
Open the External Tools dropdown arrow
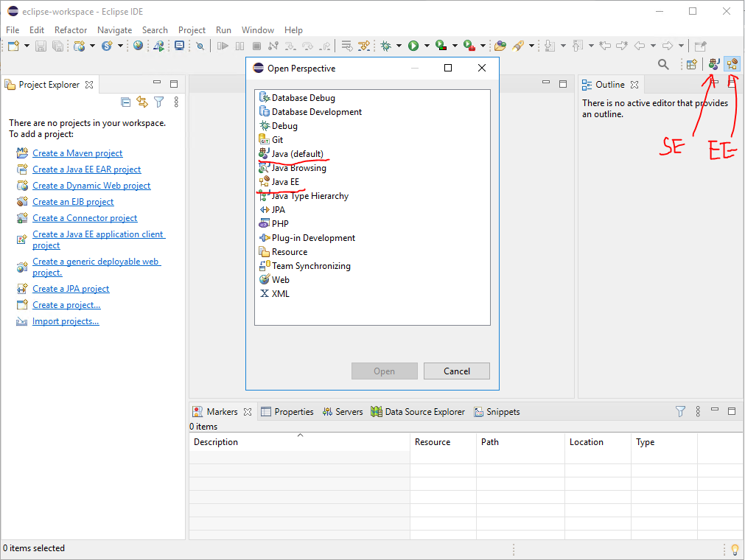coord(483,46)
